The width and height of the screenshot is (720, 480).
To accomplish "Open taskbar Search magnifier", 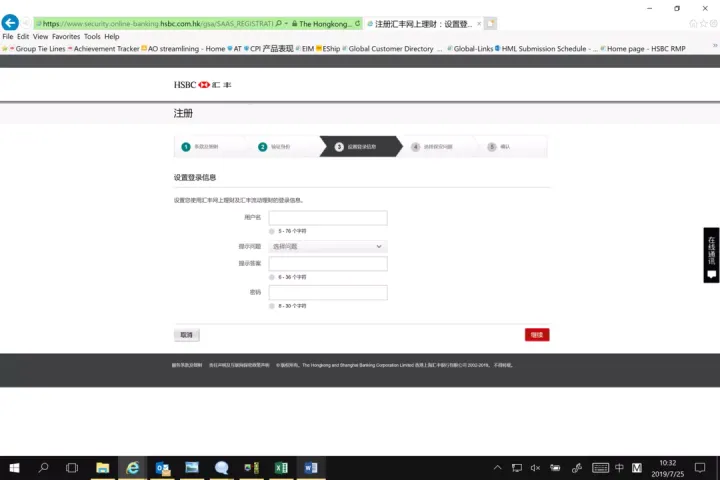I will point(44,468).
